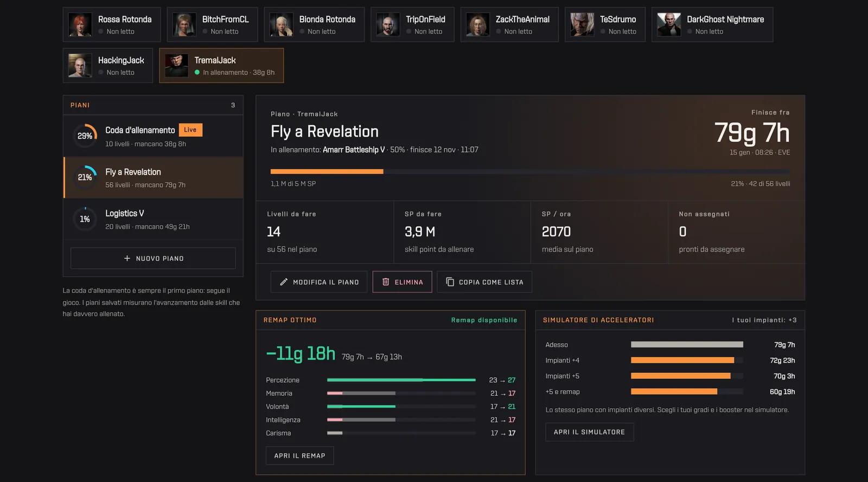
Task: Click the plan SP progress bar
Action: [x=530, y=171]
